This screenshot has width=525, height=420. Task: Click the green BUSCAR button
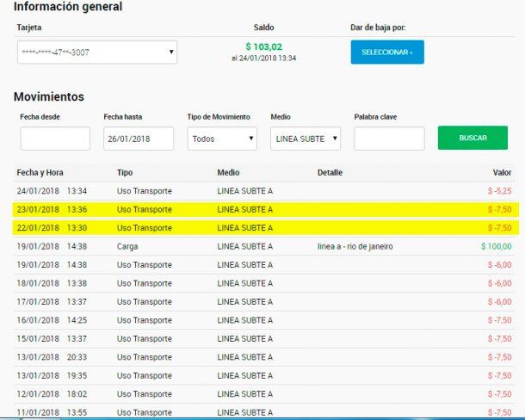(x=472, y=138)
